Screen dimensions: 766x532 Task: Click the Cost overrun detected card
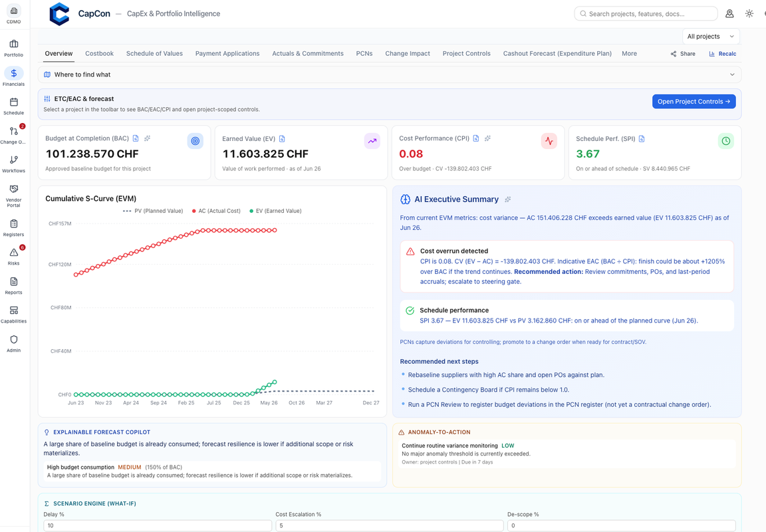tap(567, 266)
